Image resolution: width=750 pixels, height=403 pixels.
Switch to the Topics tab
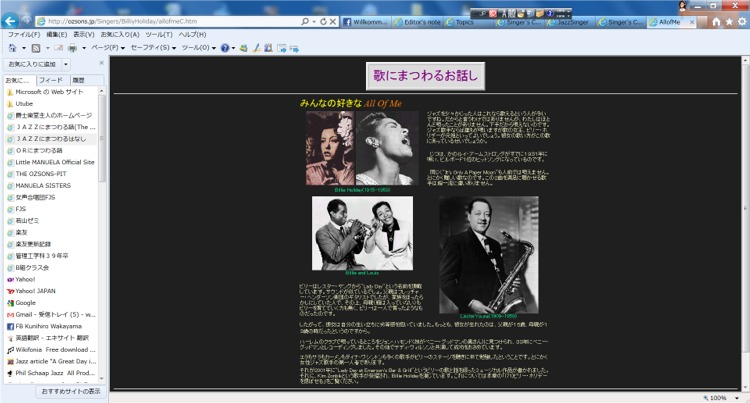point(469,22)
